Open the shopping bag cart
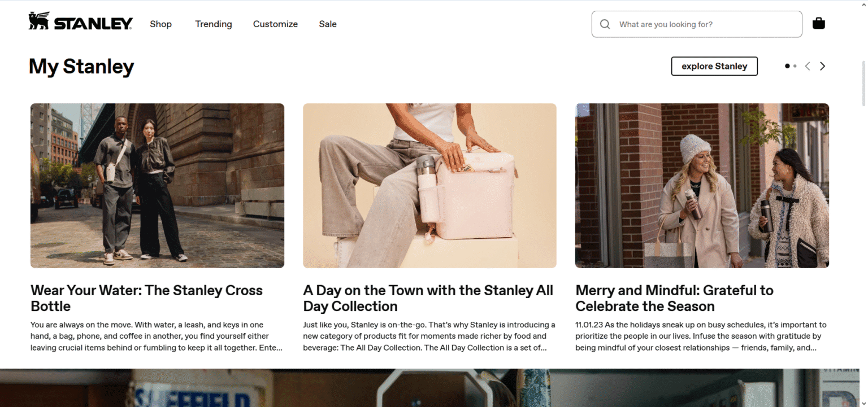 point(818,24)
